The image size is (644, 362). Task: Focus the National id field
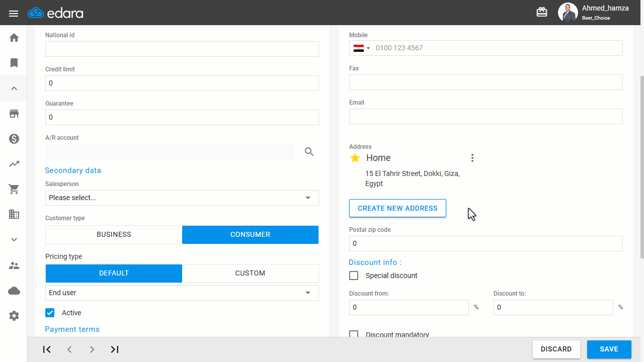[182, 49]
